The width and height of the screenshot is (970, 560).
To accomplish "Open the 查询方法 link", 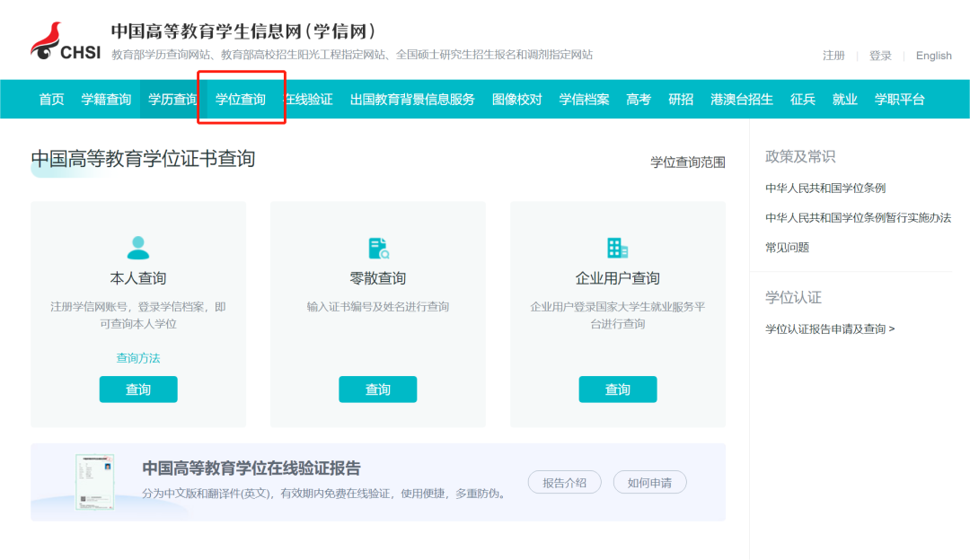I will [x=138, y=358].
